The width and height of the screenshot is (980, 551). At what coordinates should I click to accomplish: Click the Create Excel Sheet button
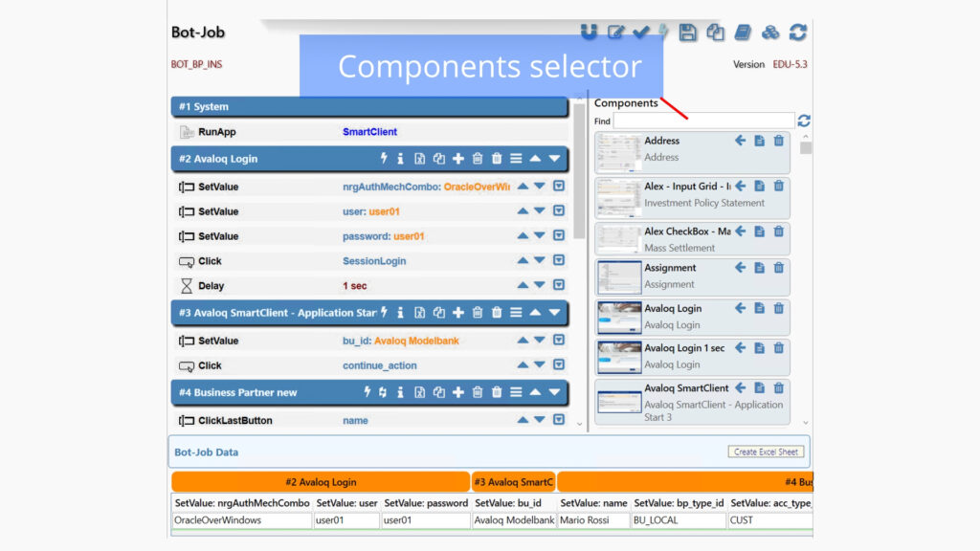tap(766, 452)
